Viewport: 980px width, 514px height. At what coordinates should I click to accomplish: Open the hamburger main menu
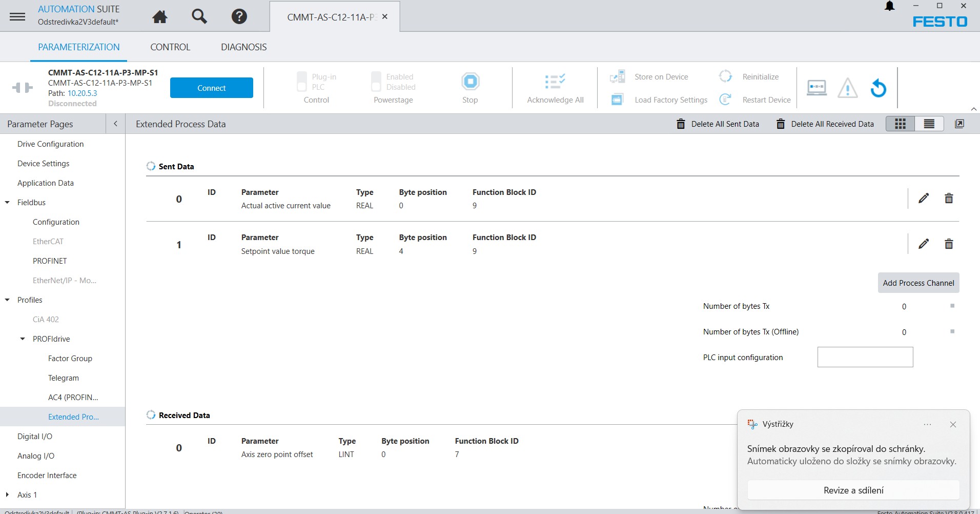17,16
